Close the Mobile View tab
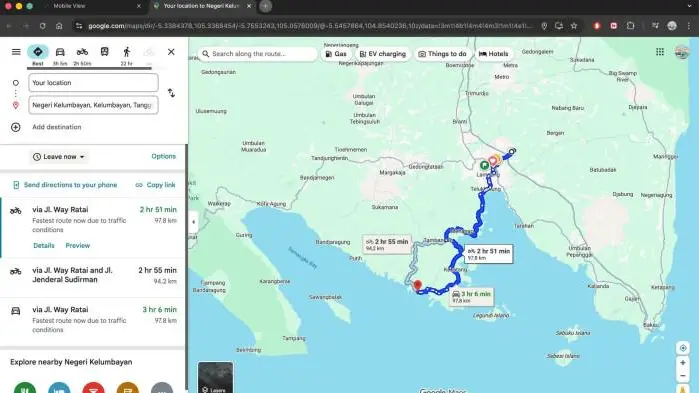The width and height of the screenshot is (699, 393). click(x=139, y=6)
